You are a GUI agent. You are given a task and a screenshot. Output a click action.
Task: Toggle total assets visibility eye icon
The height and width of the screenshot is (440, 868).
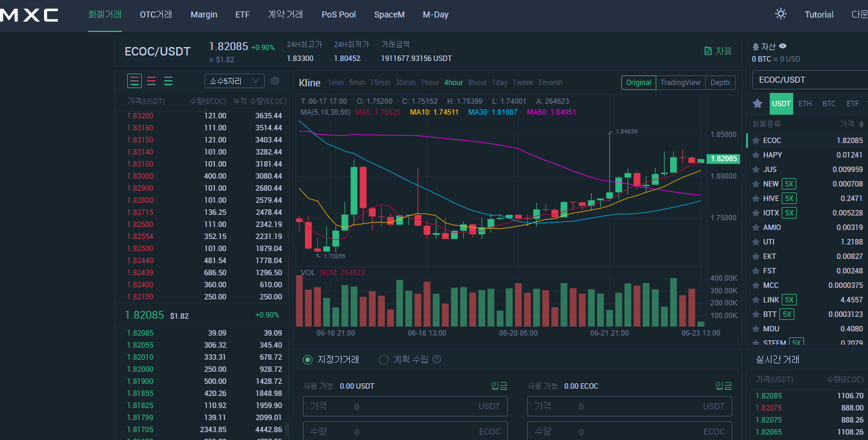coord(783,46)
